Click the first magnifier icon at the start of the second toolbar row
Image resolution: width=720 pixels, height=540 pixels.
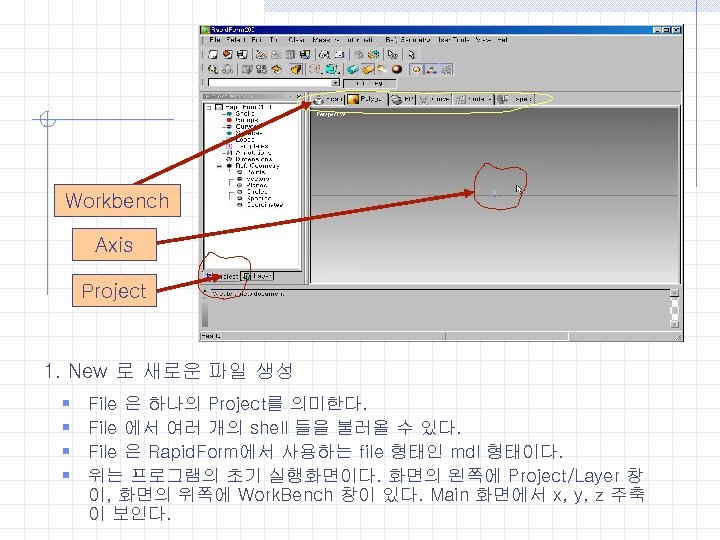tap(213, 69)
